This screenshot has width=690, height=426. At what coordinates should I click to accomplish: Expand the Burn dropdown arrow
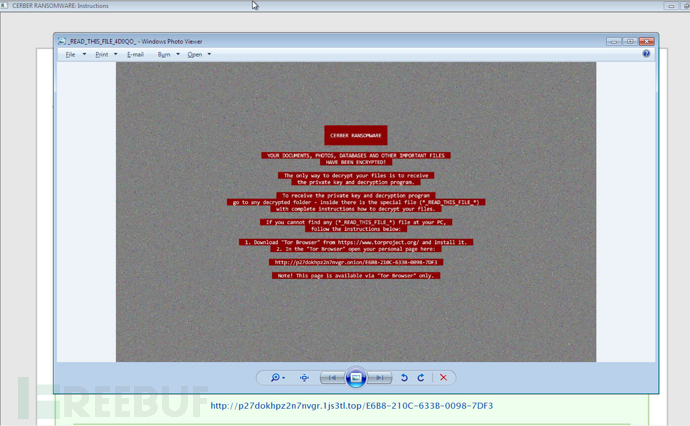click(178, 54)
